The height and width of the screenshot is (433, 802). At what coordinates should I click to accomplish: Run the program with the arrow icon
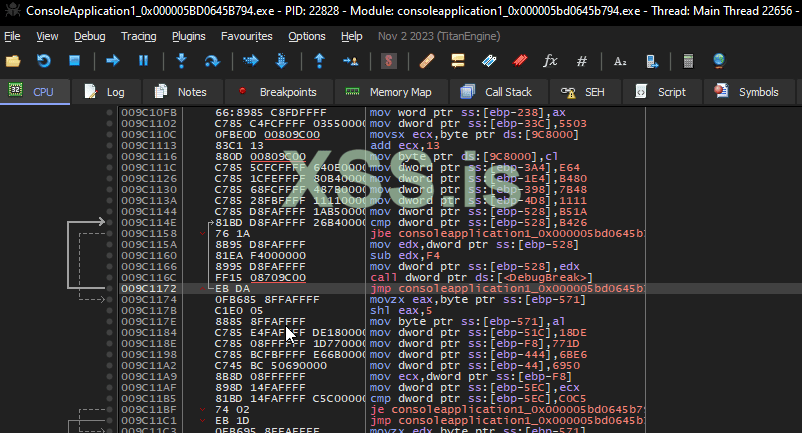click(x=113, y=61)
